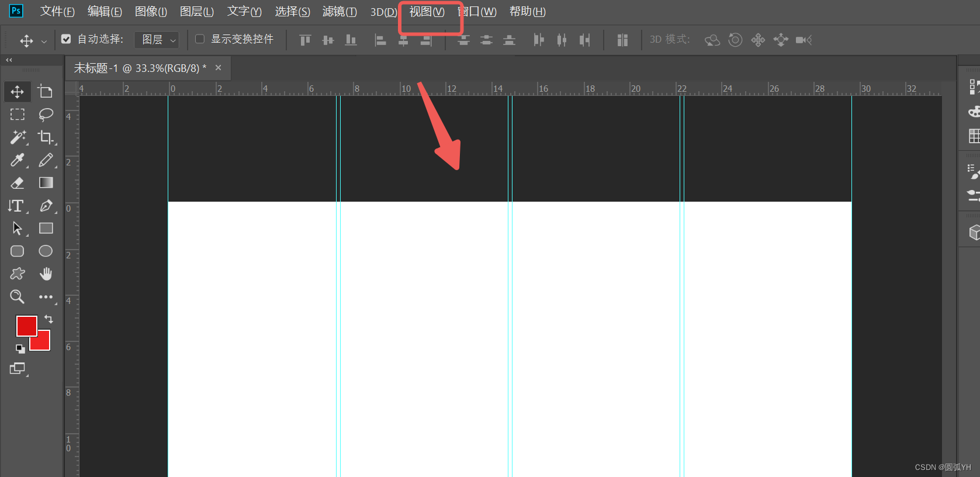The height and width of the screenshot is (477, 980).
Task: Open the 图层 auto-select dropdown
Action: pyautogui.click(x=157, y=40)
